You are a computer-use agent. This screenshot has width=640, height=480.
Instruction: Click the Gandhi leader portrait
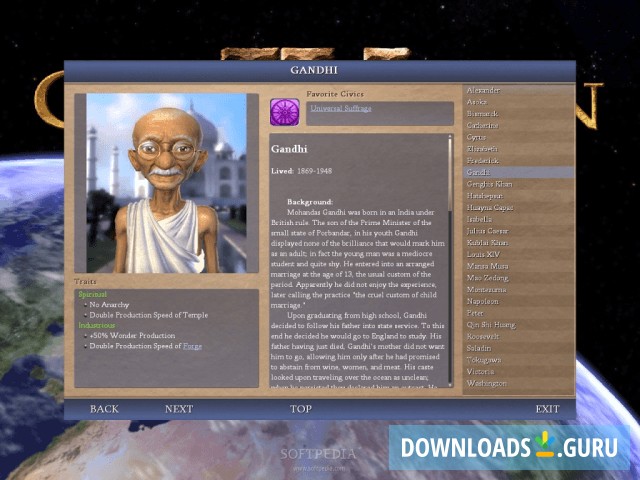tap(167, 183)
